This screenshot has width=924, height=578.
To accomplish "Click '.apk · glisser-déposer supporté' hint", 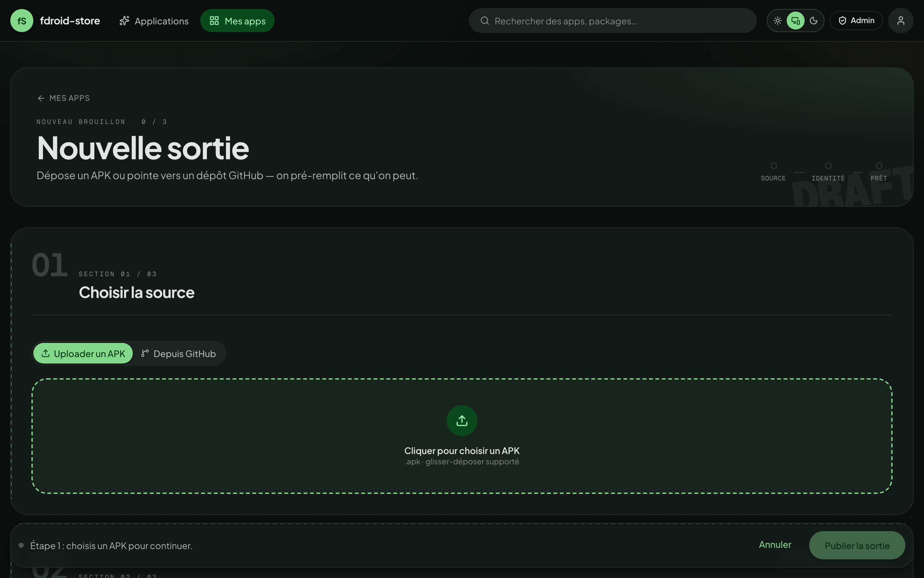I will (x=462, y=462).
